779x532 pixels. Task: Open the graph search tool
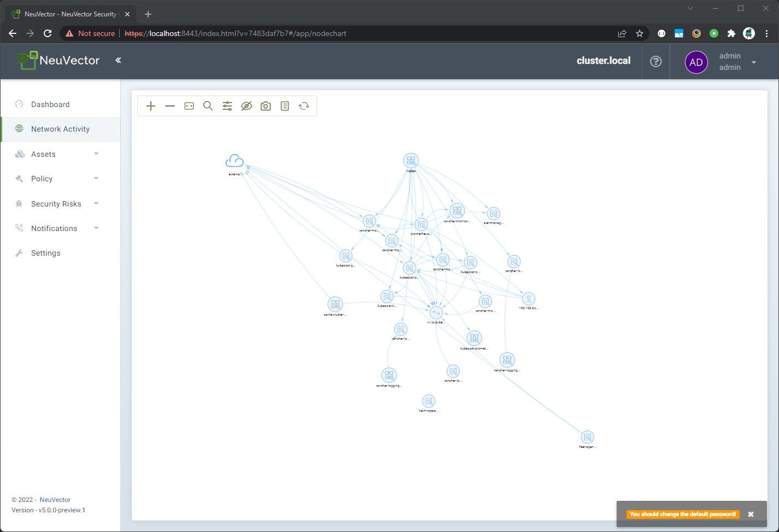click(x=208, y=106)
